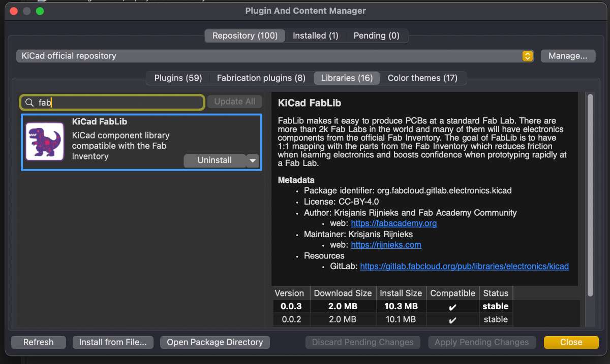
Task: Switch to the Pending (0) tab
Action: pyautogui.click(x=376, y=36)
